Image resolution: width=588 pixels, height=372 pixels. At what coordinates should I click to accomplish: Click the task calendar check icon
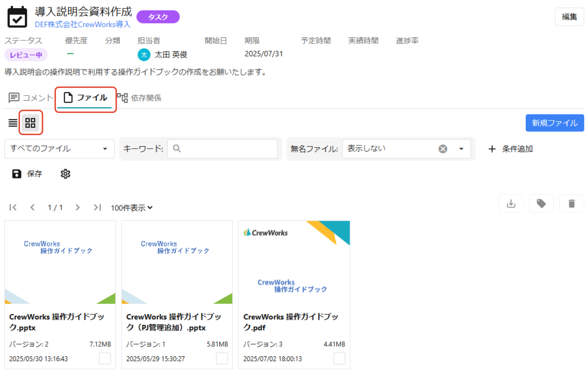click(x=17, y=17)
